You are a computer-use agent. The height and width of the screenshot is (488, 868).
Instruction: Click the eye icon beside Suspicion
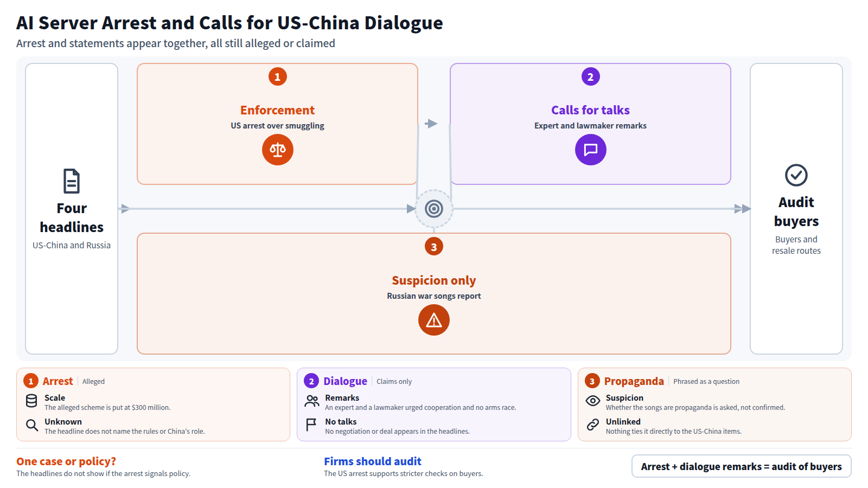(x=593, y=401)
